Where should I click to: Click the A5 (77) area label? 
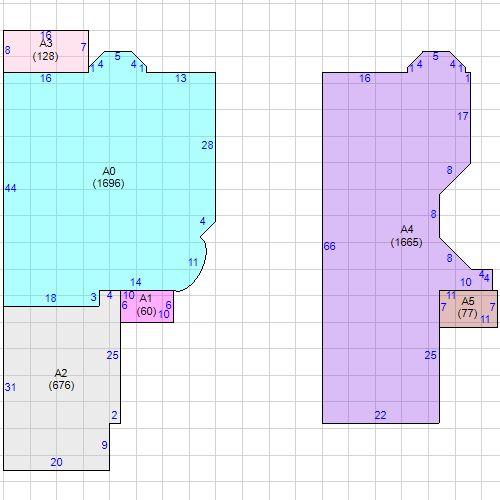coord(467,307)
